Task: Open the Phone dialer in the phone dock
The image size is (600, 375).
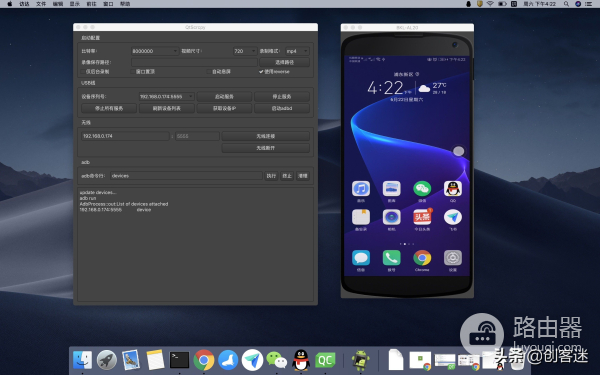Action: (x=391, y=258)
